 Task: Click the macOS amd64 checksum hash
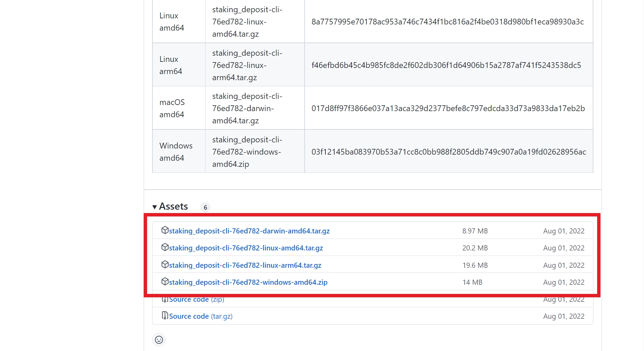448,108
